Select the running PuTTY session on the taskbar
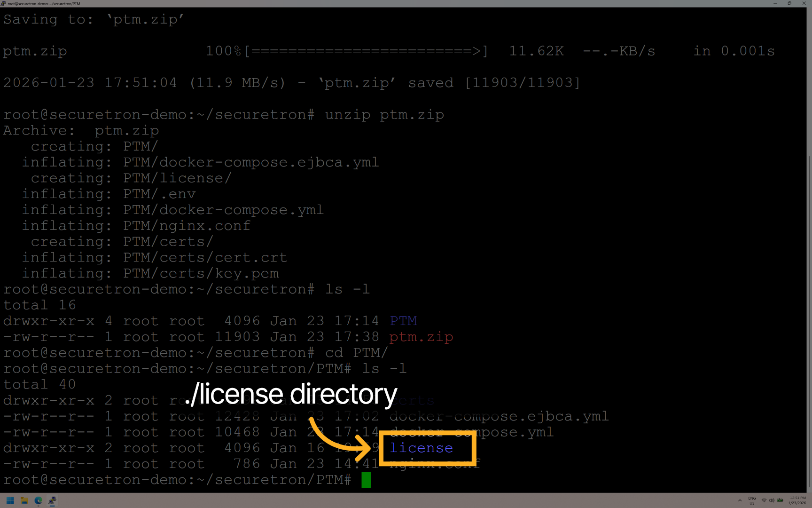This screenshot has width=812, height=508. click(53, 501)
